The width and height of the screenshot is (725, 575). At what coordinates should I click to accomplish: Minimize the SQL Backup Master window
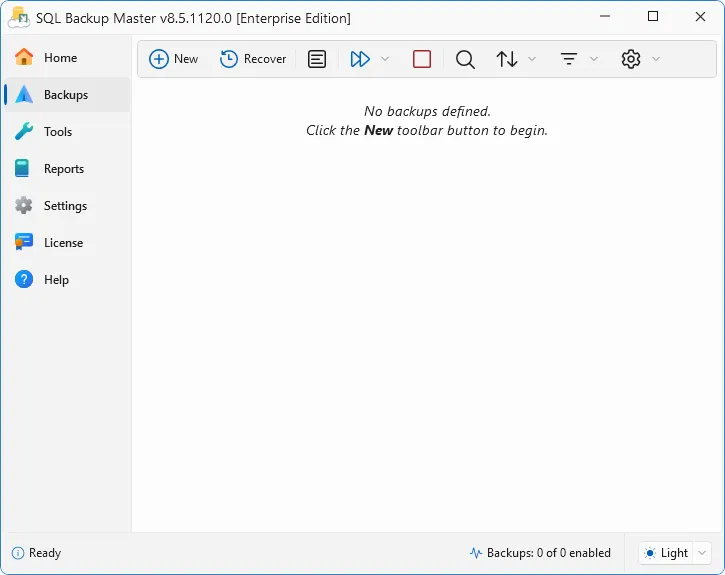[605, 17]
